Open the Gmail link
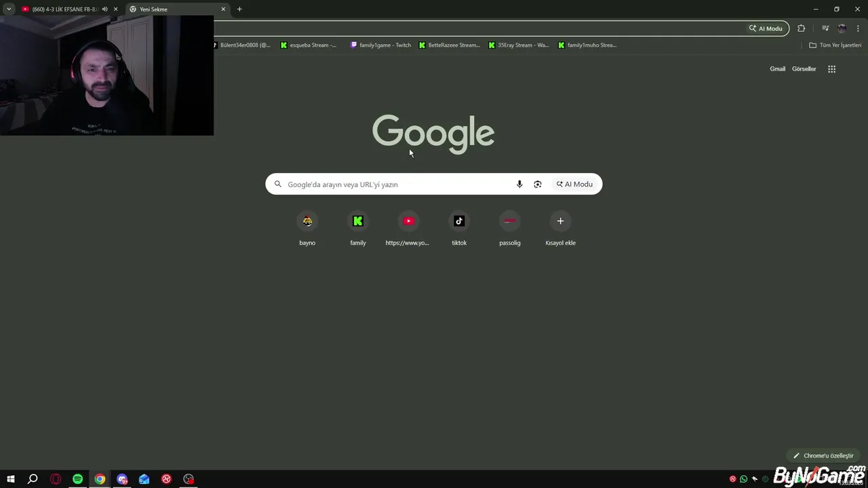The image size is (868, 488). click(x=777, y=69)
